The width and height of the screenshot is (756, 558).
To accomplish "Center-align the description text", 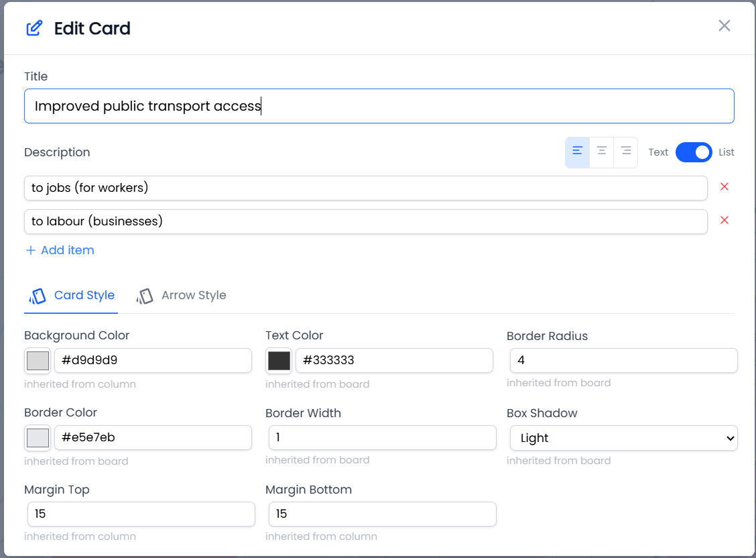I will tap(602, 151).
